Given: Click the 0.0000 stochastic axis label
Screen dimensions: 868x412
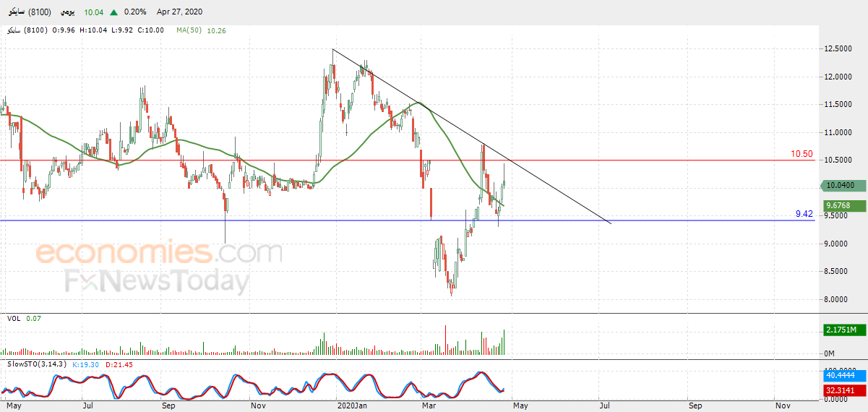Looking at the screenshot, I should click(x=837, y=398).
